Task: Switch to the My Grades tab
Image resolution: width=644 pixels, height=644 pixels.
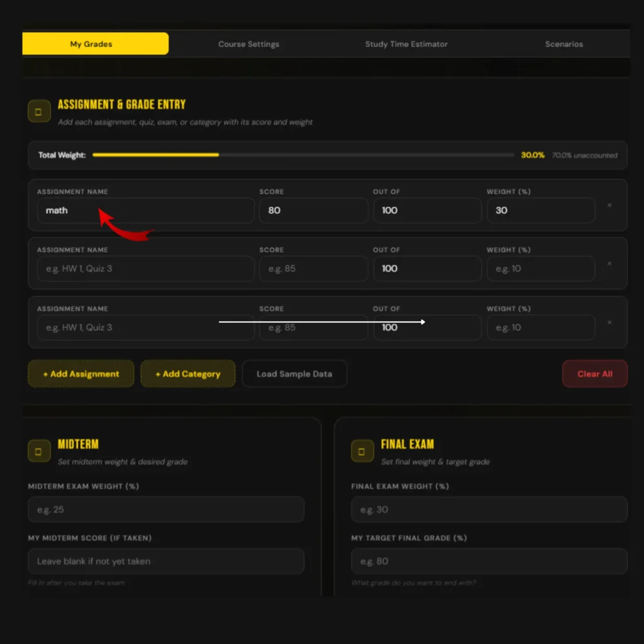Action: (x=96, y=43)
